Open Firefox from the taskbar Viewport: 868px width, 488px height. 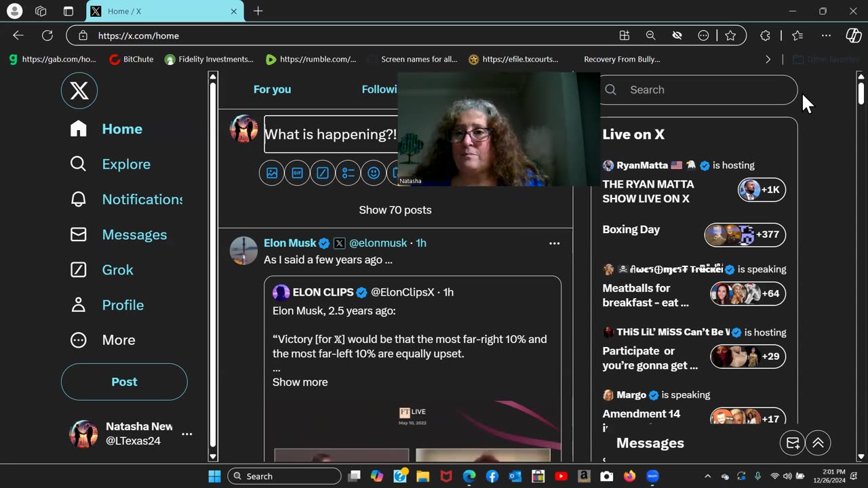coord(629,476)
